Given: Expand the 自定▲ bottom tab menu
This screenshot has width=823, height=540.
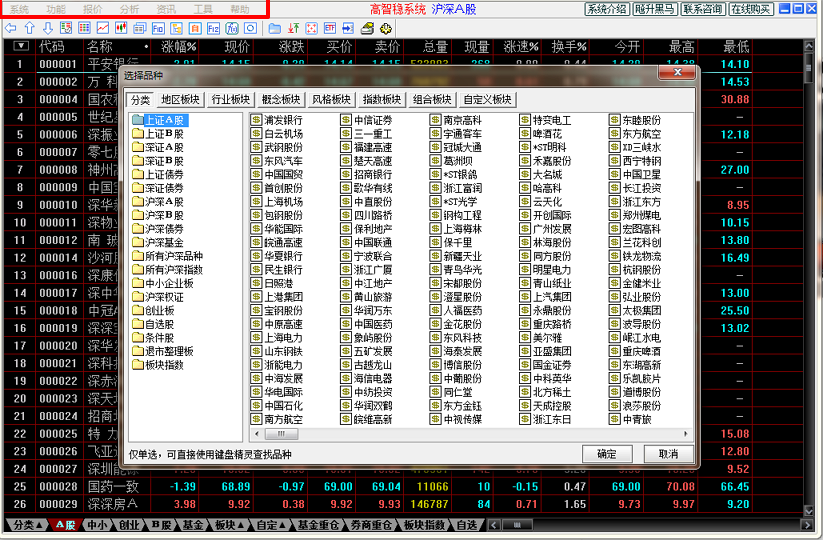Looking at the screenshot, I should (x=271, y=525).
